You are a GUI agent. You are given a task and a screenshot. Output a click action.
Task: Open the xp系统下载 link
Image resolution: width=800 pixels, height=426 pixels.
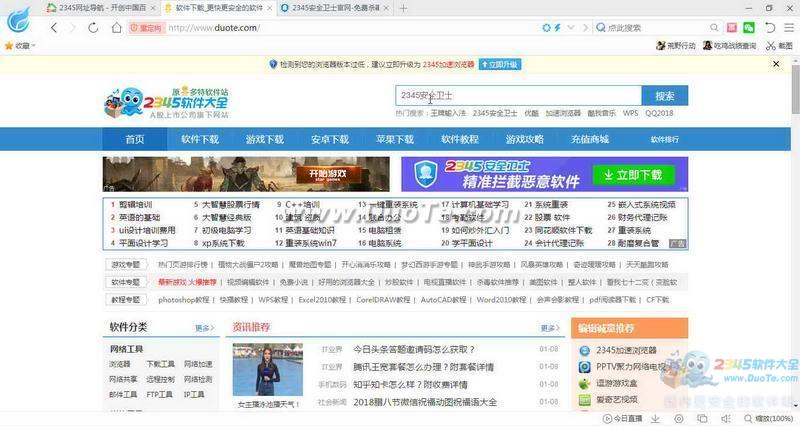coord(223,243)
